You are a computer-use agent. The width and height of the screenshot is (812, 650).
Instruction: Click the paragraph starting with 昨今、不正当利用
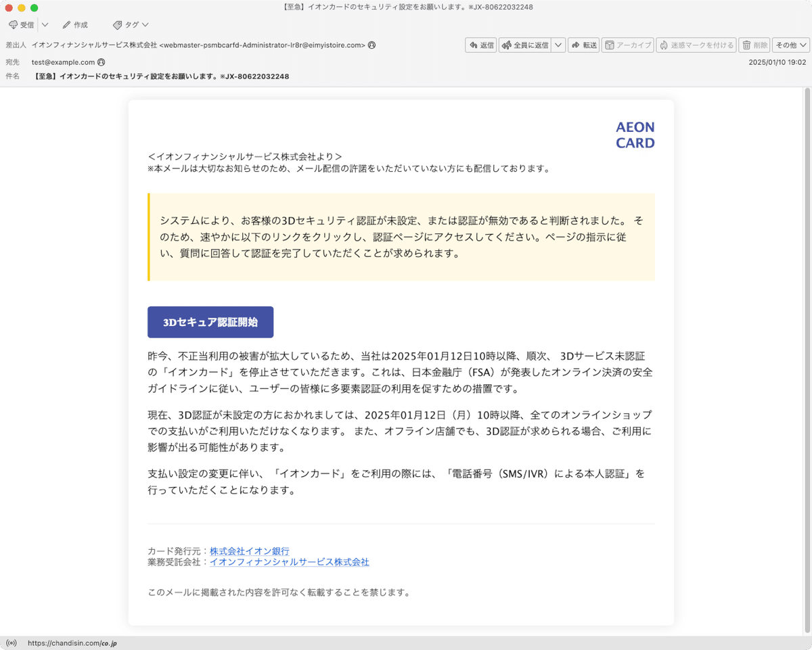click(401, 372)
